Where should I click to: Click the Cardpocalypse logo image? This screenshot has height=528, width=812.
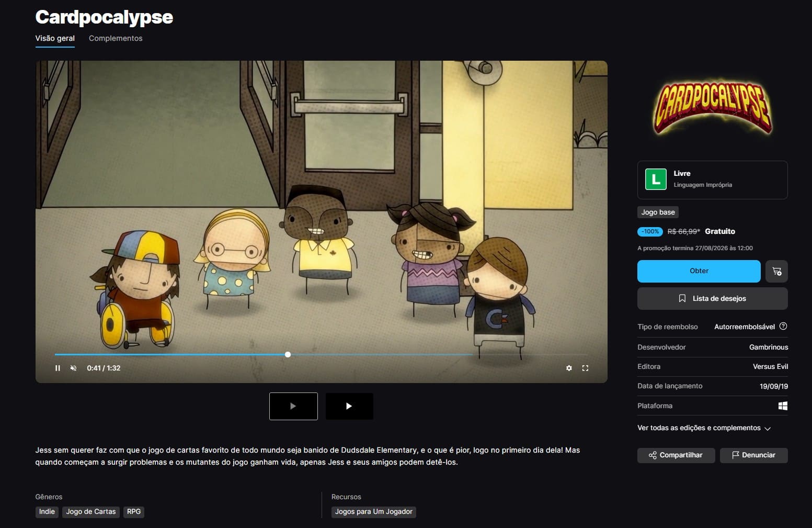click(712, 109)
